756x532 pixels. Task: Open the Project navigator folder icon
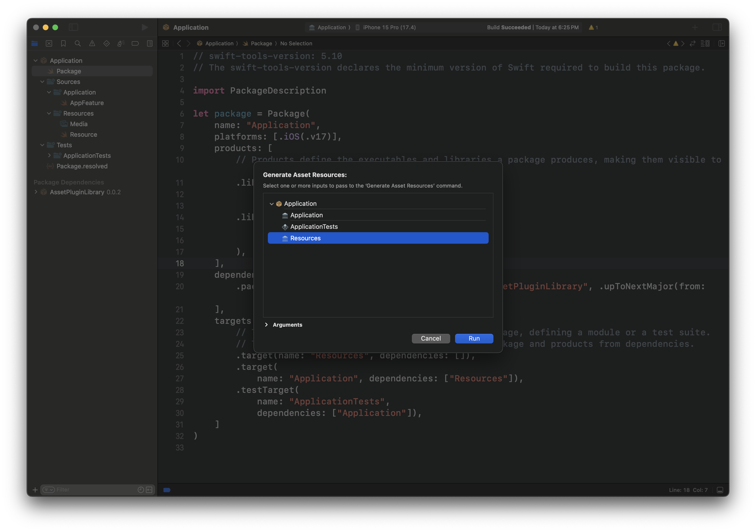coord(35,43)
